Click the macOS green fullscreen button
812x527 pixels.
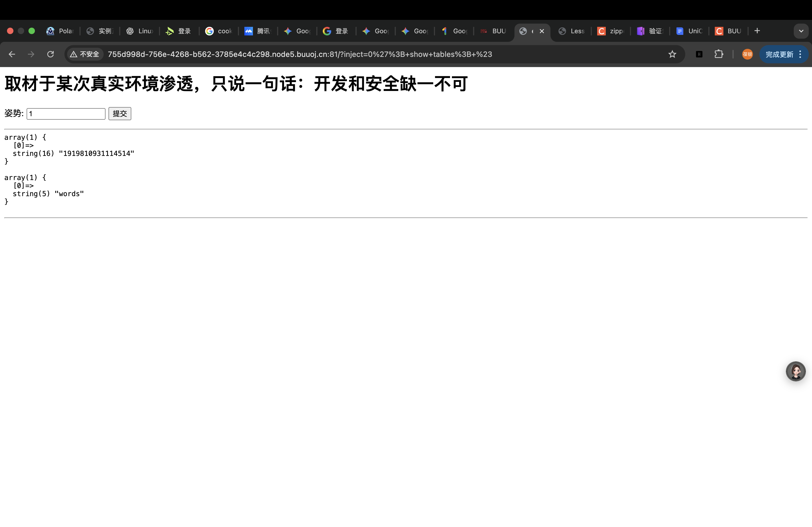click(x=32, y=31)
